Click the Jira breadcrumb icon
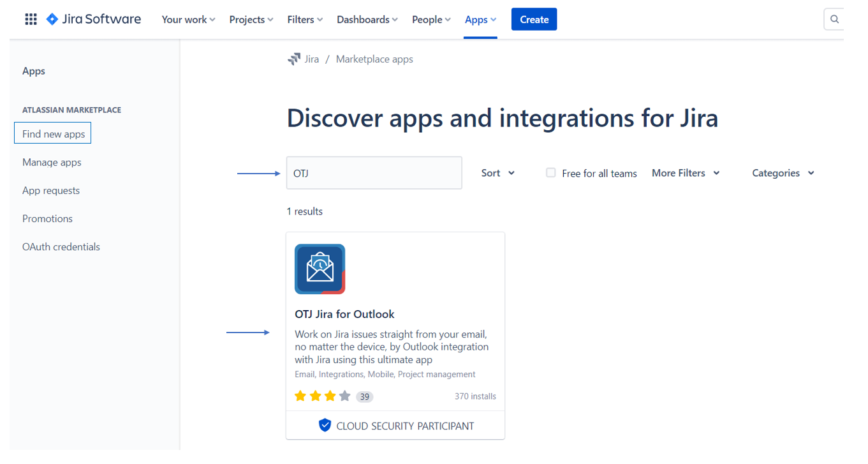The height and width of the screenshot is (464, 868). pyautogui.click(x=293, y=59)
